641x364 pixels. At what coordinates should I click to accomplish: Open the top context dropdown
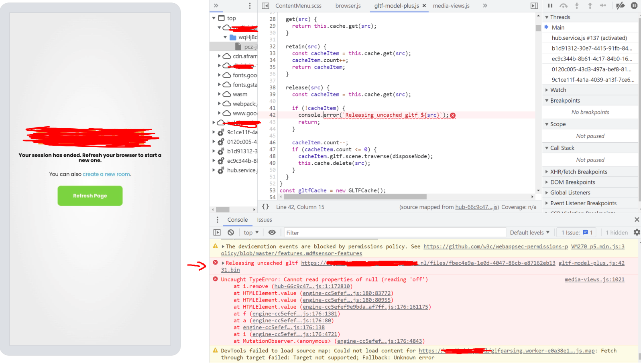click(251, 233)
